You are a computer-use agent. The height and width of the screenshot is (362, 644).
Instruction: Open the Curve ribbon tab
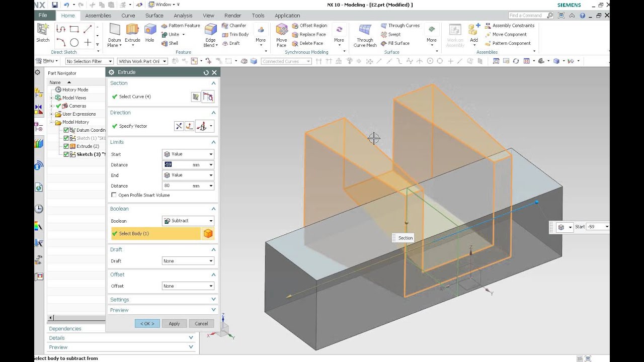click(128, 16)
